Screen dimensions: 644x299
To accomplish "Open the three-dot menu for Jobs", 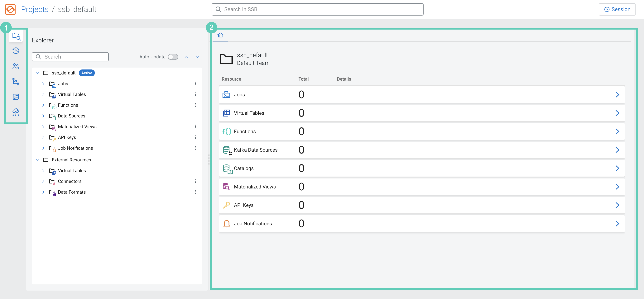I will pos(195,84).
